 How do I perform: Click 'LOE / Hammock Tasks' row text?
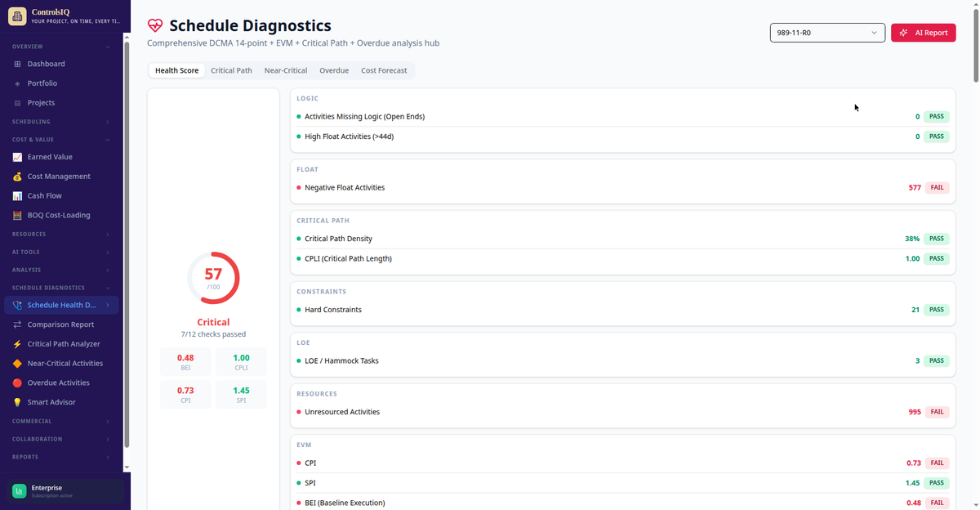coord(341,360)
